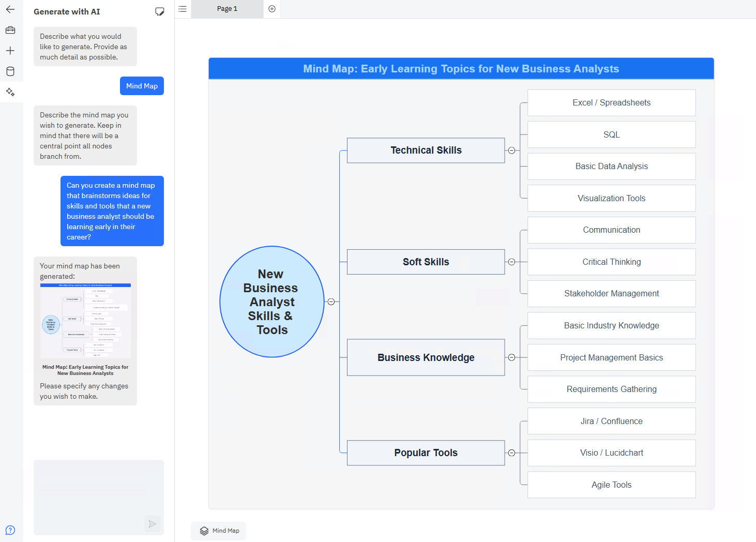Click the Mind Map layer button

219,531
